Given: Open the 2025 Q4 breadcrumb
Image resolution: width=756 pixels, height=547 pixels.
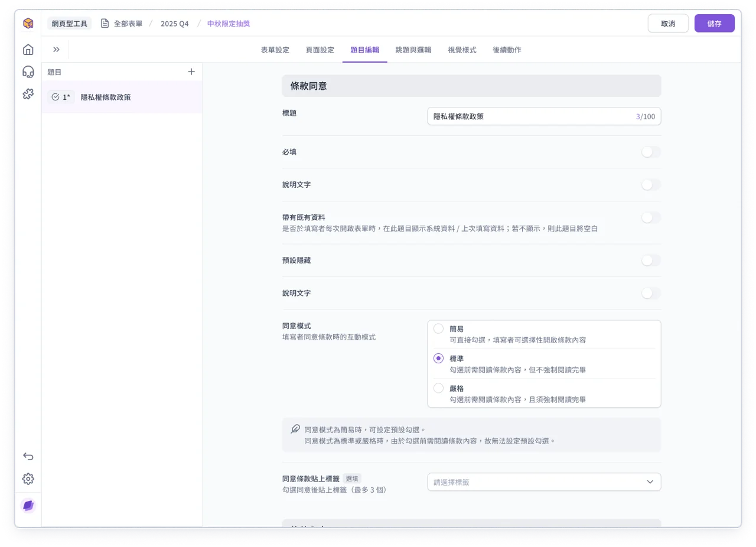Looking at the screenshot, I should 175,24.
